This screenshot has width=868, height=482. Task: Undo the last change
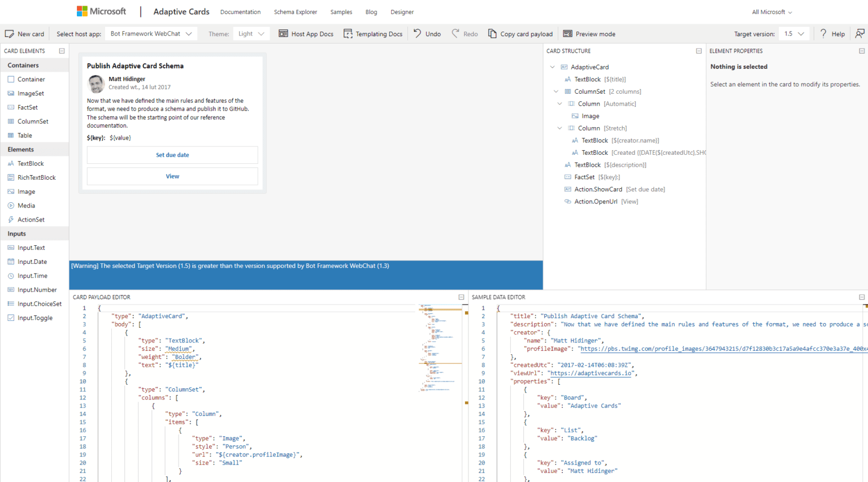point(427,34)
